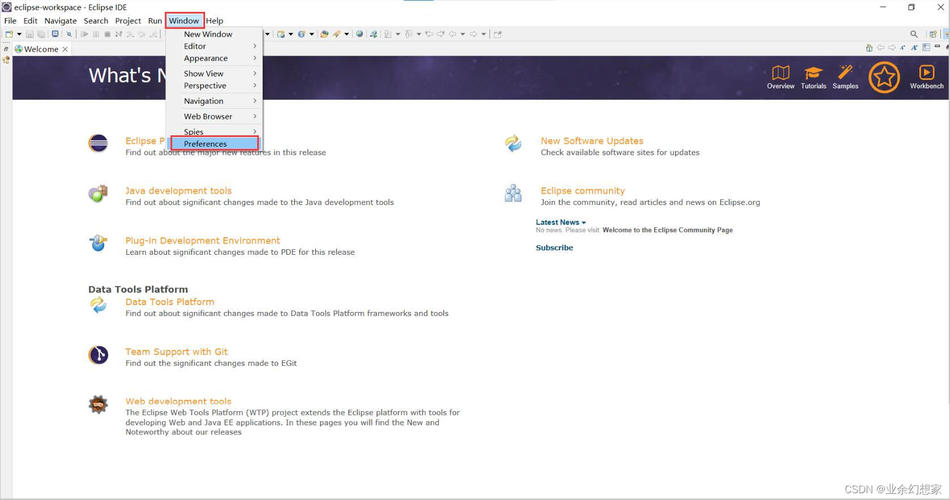Click the New Software Updates arrows icon
Image resolution: width=950 pixels, height=500 pixels.
513,144
